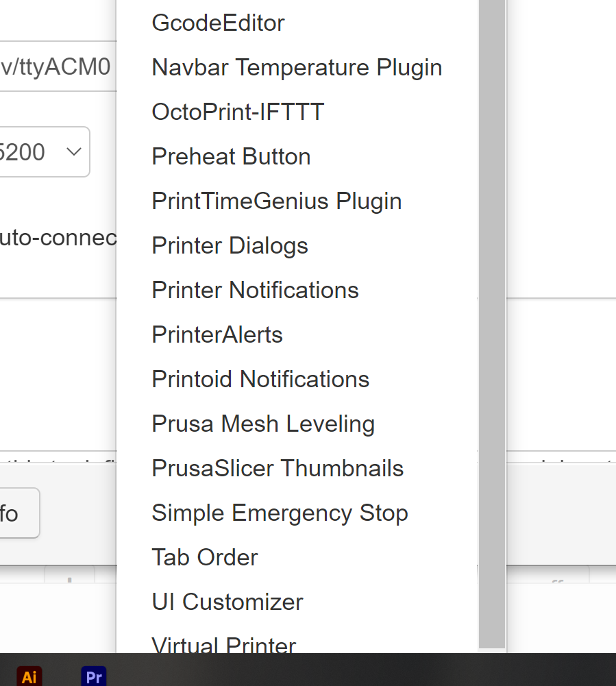The image size is (616, 686).
Task: Choose the Preheat Button plugin
Action: (231, 156)
